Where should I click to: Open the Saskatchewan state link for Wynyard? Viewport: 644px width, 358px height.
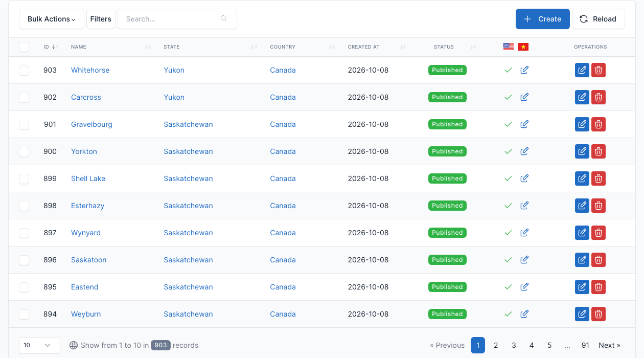pos(188,233)
